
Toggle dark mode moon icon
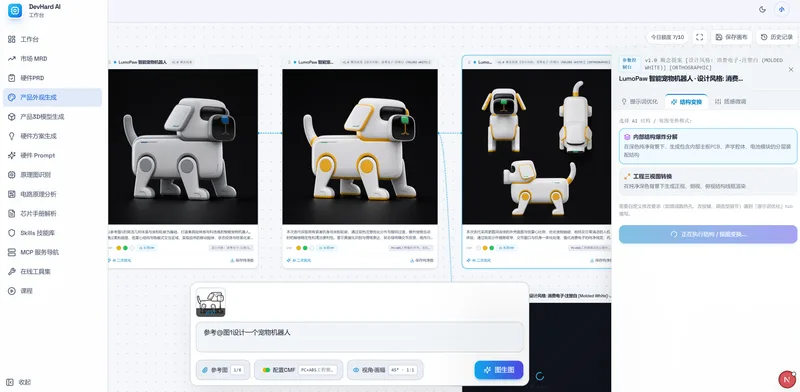pos(762,9)
